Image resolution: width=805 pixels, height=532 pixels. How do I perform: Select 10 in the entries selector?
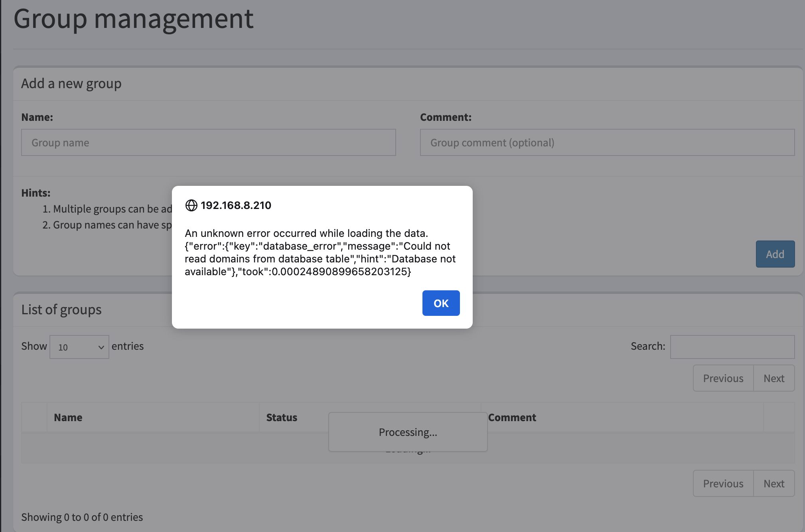tap(79, 347)
